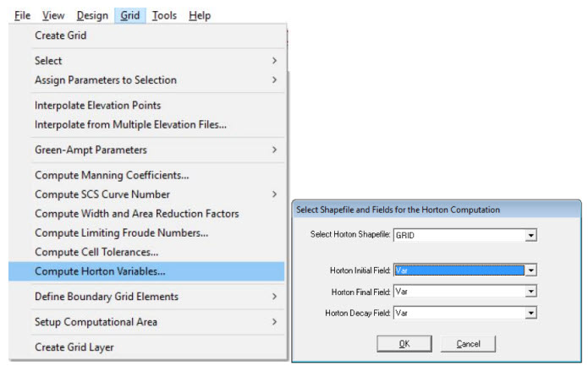Choose Interpolate Elevation Points

click(x=97, y=106)
